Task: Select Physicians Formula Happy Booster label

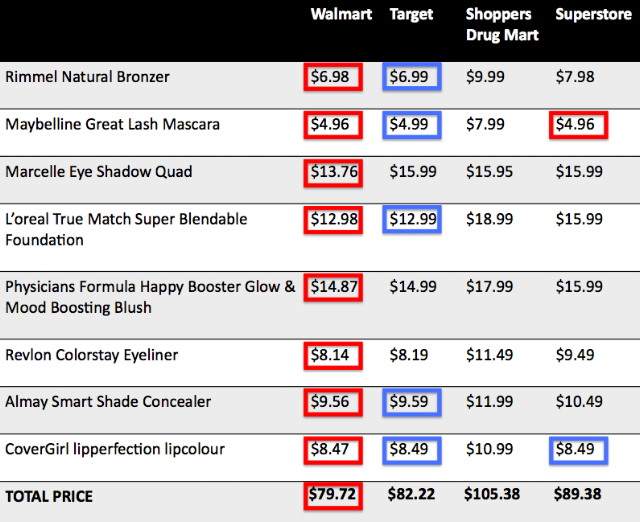Action: 150,297
